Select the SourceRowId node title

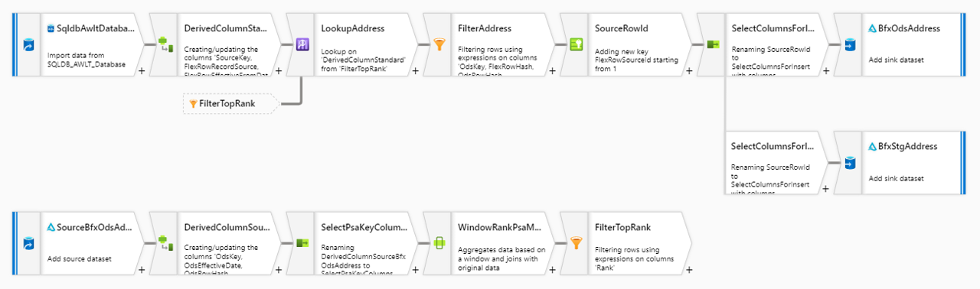click(x=622, y=28)
